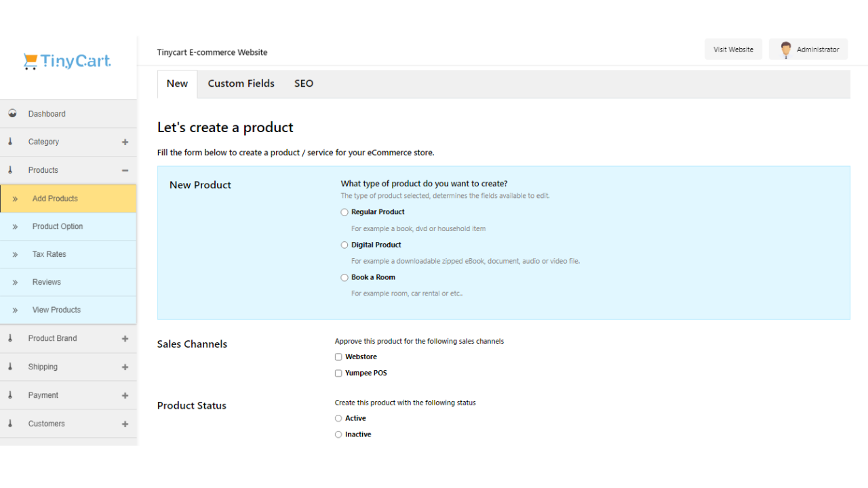The width and height of the screenshot is (868, 488).
Task: Select the Regular Product radio button
Action: pos(344,212)
